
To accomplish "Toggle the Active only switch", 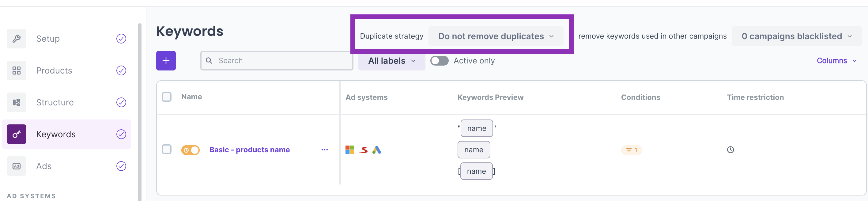I will pyautogui.click(x=439, y=61).
